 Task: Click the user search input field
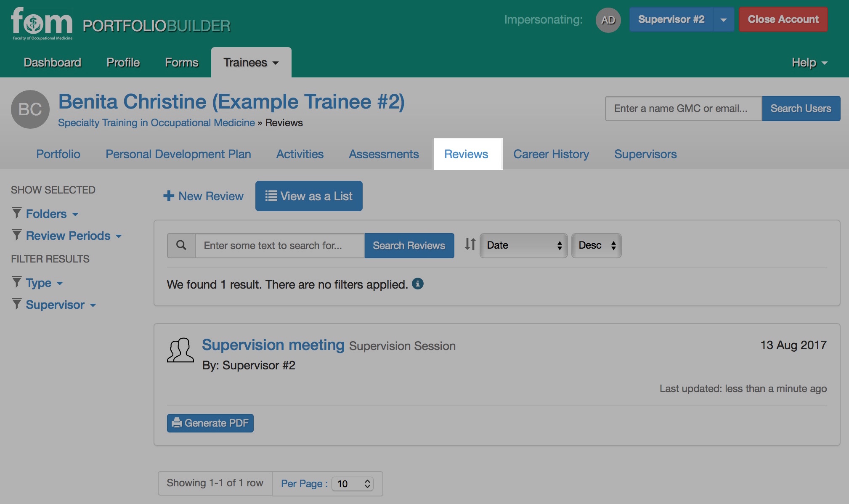tap(684, 109)
